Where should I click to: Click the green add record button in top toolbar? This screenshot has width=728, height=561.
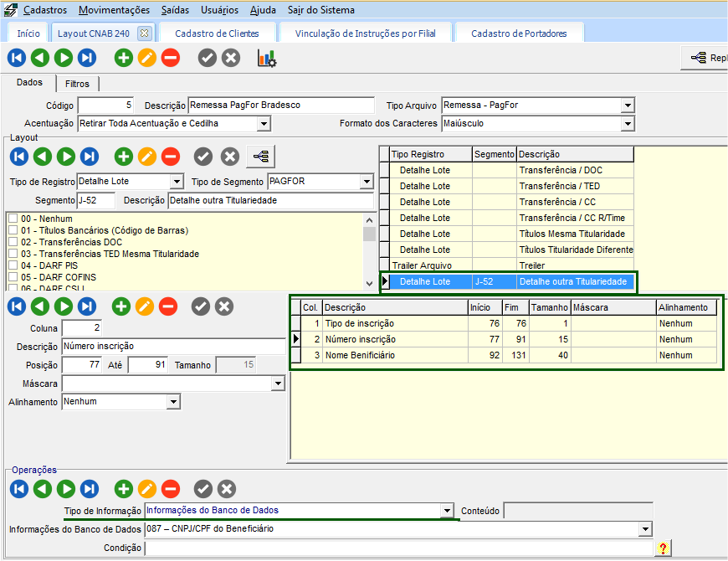click(123, 59)
